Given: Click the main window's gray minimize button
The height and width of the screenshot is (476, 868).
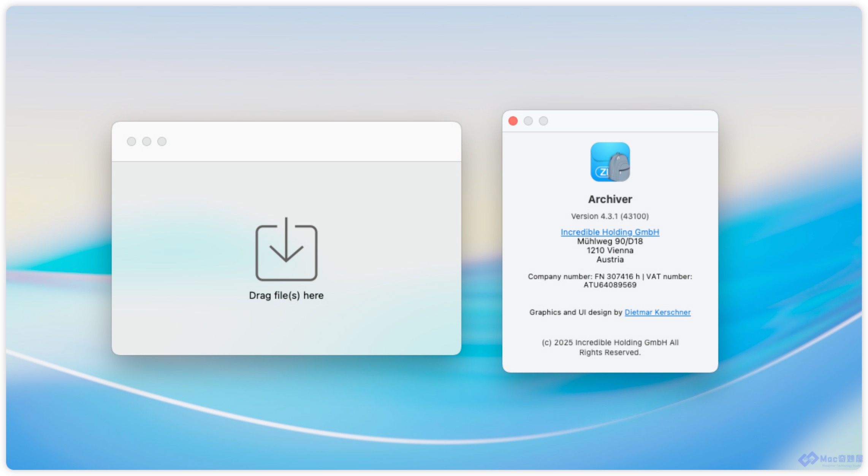Looking at the screenshot, I should coord(147,141).
